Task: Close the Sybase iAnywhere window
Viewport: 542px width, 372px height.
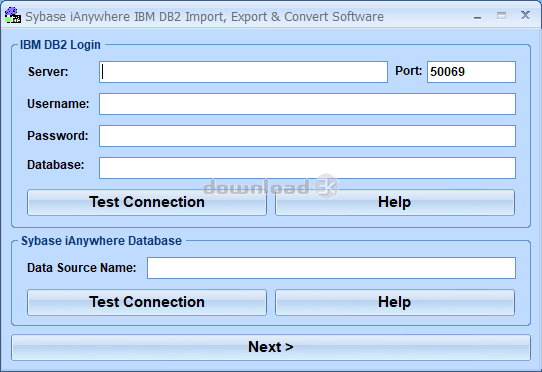Action: (x=525, y=15)
